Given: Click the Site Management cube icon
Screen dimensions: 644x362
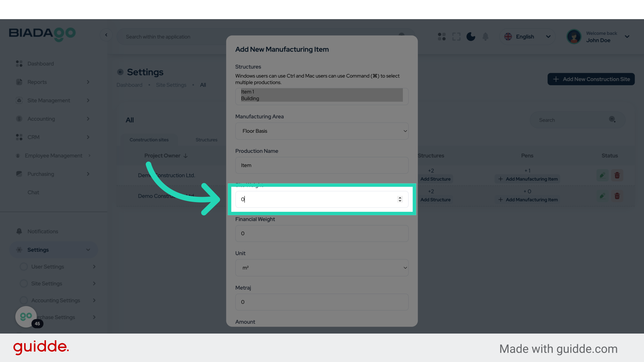Looking at the screenshot, I should click(x=18, y=100).
